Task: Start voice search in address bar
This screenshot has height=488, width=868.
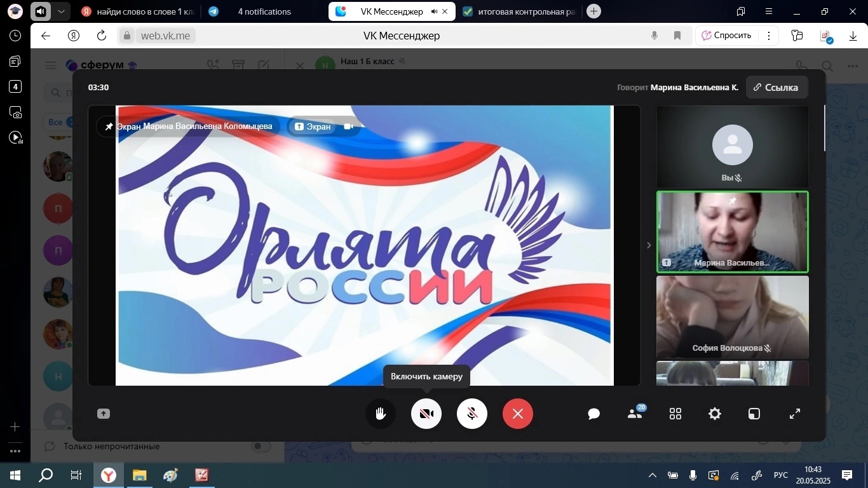Action: (654, 36)
